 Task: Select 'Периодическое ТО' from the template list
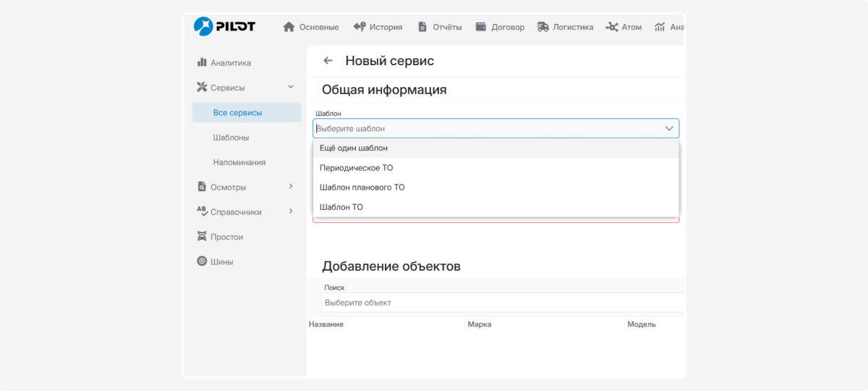356,168
